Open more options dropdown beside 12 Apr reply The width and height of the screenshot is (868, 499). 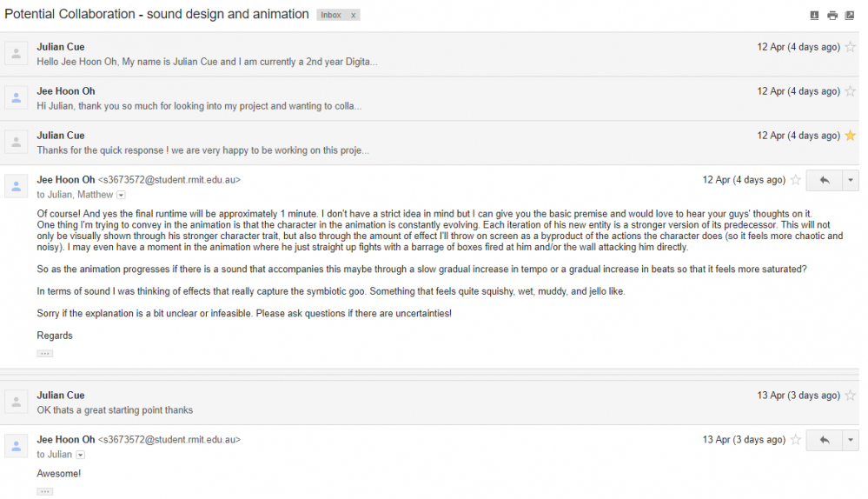(x=851, y=180)
